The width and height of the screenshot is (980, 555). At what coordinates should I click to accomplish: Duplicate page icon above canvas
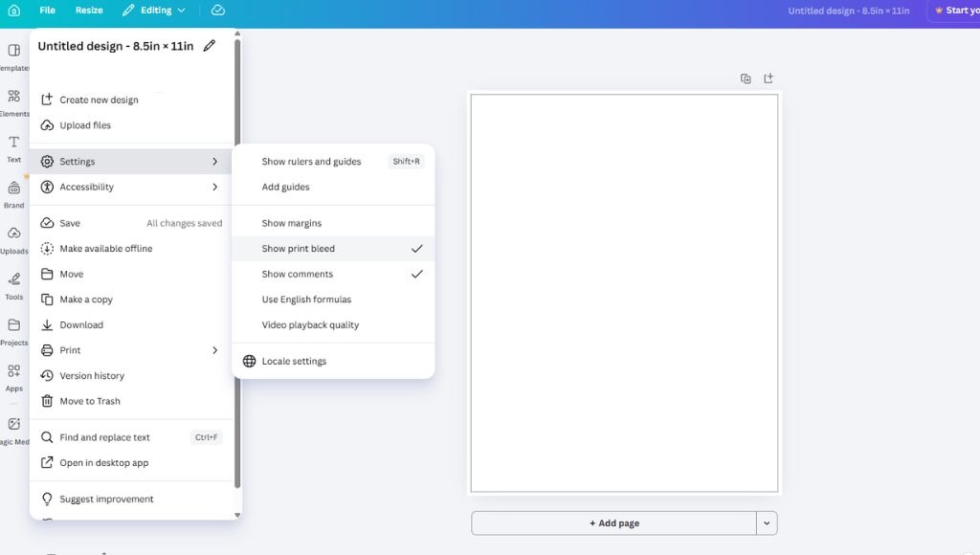click(746, 78)
